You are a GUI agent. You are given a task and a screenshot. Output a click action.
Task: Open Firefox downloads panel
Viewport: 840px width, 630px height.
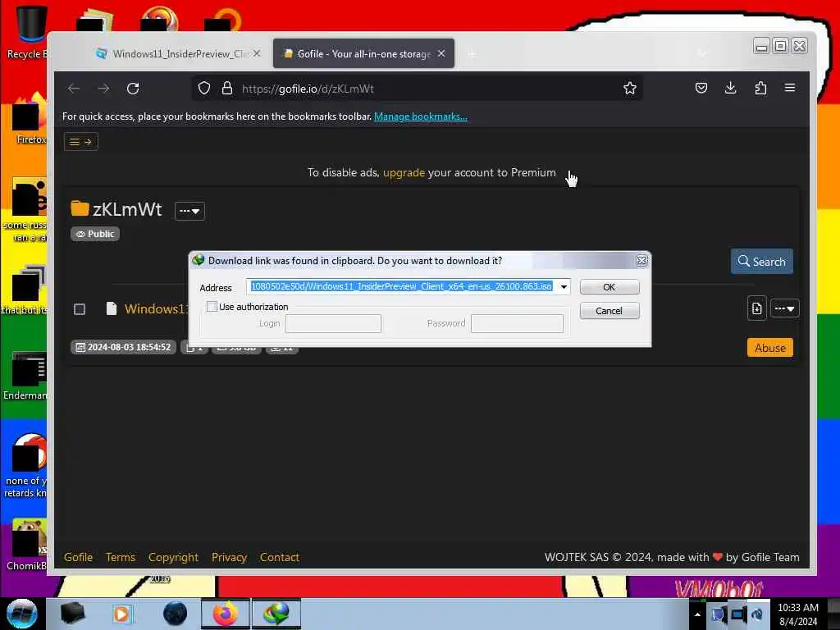point(730,88)
